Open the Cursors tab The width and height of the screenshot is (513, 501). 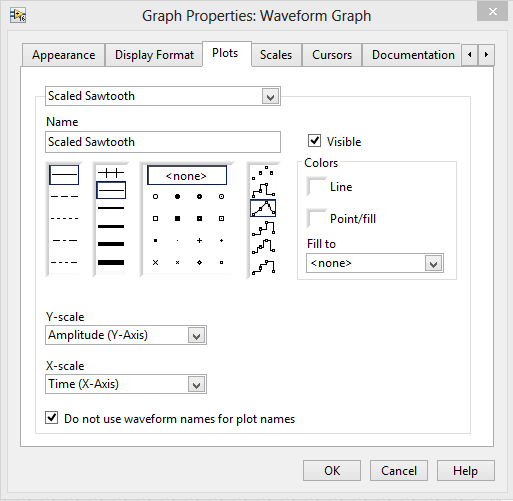[332, 55]
